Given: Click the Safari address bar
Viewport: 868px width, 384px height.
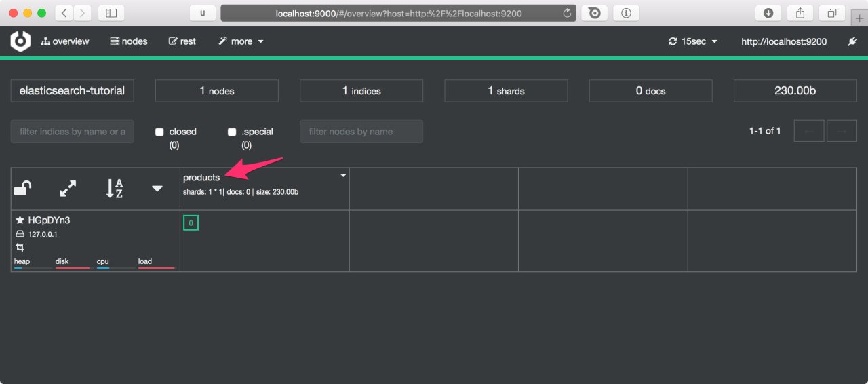Looking at the screenshot, I should [x=399, y=13].
